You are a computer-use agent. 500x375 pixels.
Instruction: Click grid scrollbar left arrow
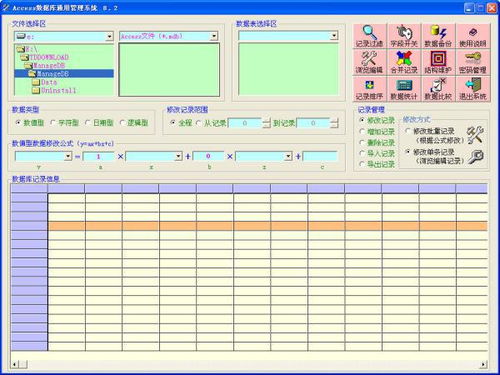click(14, 365)
